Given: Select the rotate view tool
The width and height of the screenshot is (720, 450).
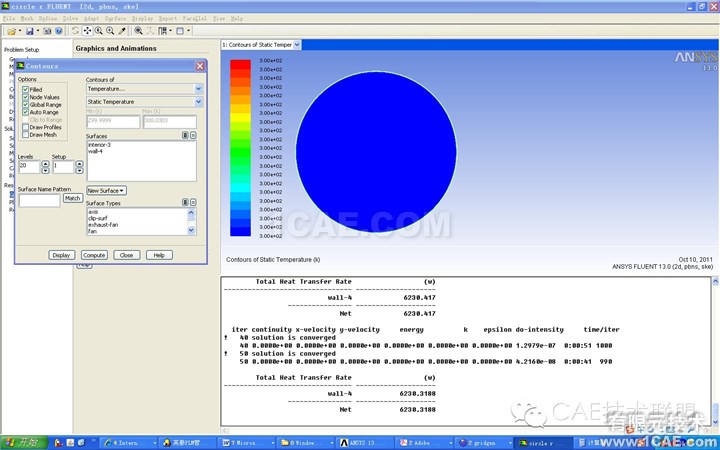Looking at the screenshot, I should pyautogui.click(x=75, y=31).
